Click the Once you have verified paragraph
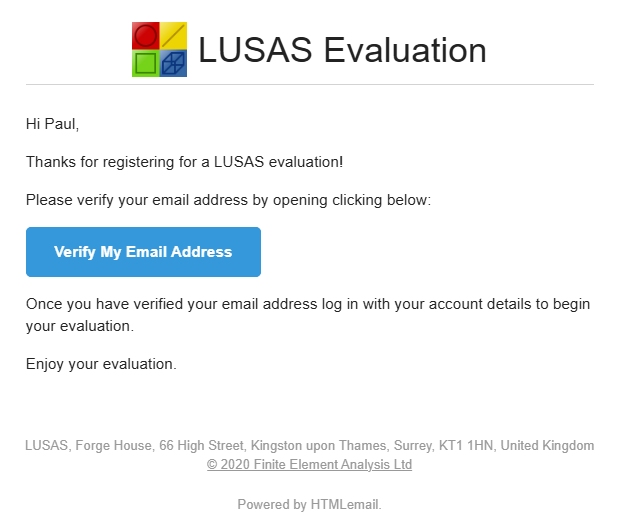 coord(308,315)
